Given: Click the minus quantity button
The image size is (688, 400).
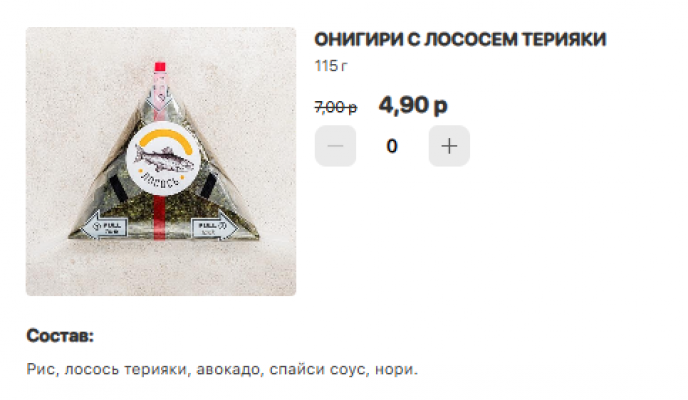Looking at the screenshot, I should click(335, 146).
